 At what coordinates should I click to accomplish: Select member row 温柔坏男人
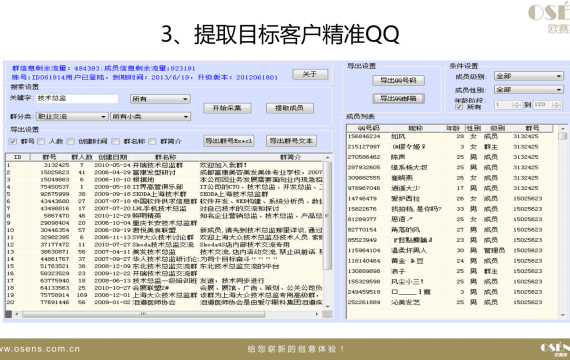click(450, 251)
